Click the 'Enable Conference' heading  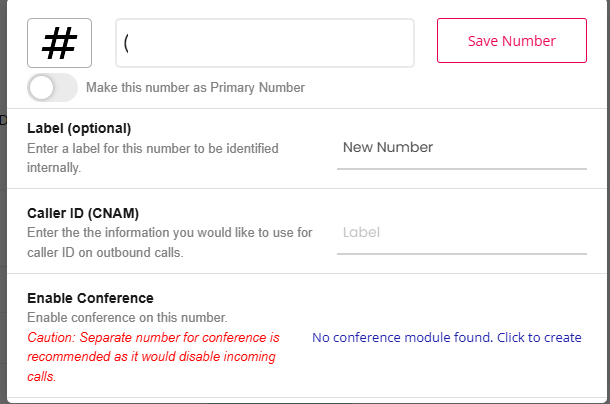90,298
